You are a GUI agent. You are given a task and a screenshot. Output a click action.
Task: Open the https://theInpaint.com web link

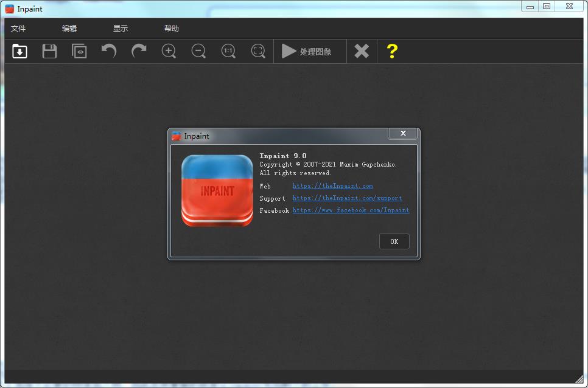point(332,185)
